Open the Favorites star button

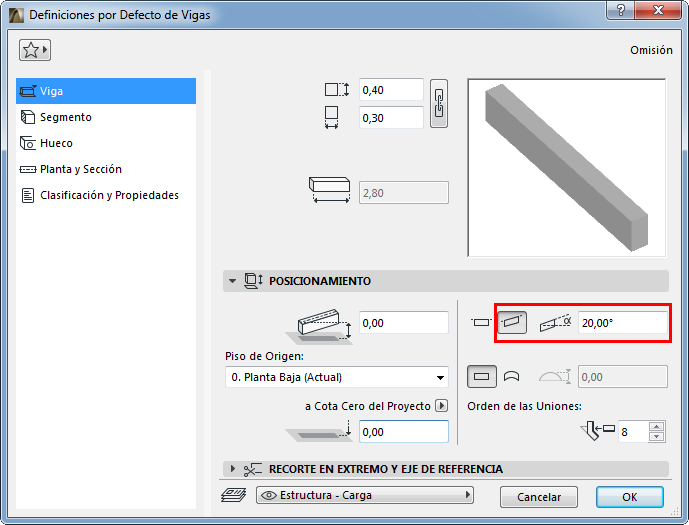[35, 50]
